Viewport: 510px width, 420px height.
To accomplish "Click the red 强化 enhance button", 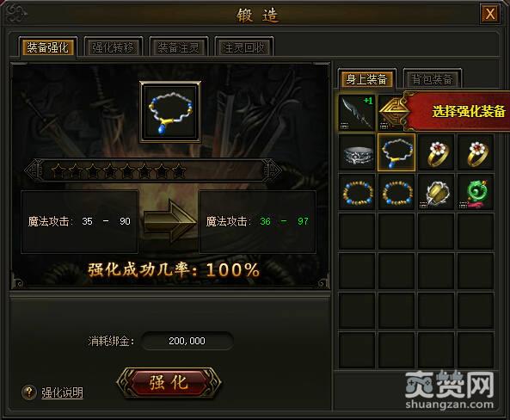I will [x=169, y=382].
